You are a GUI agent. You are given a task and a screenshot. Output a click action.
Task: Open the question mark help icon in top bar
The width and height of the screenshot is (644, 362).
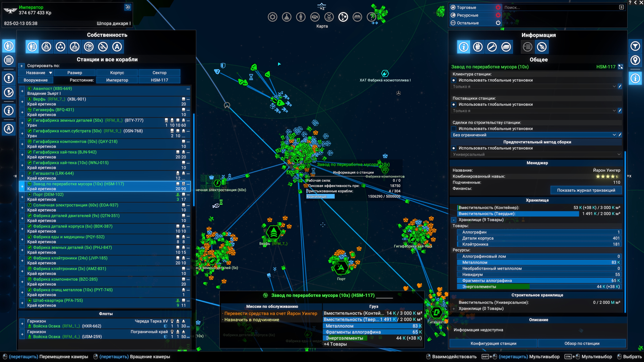coord(371,17)
